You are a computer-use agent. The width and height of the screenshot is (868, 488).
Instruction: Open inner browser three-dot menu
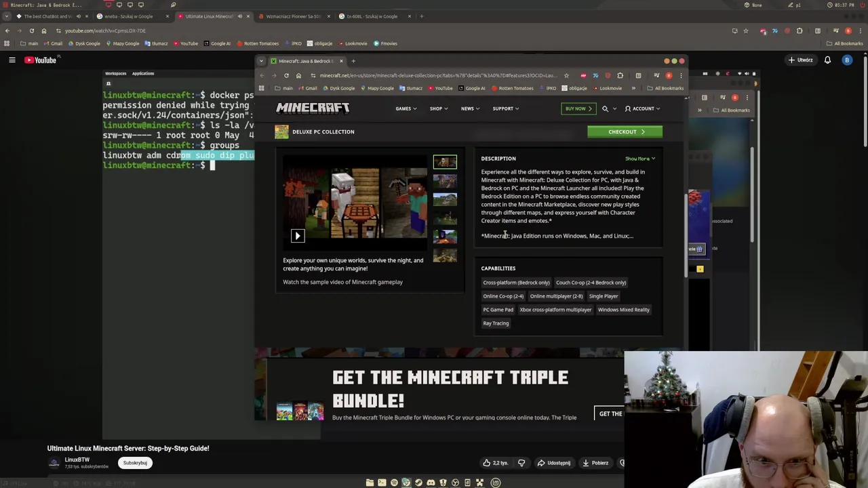[681, 75]
